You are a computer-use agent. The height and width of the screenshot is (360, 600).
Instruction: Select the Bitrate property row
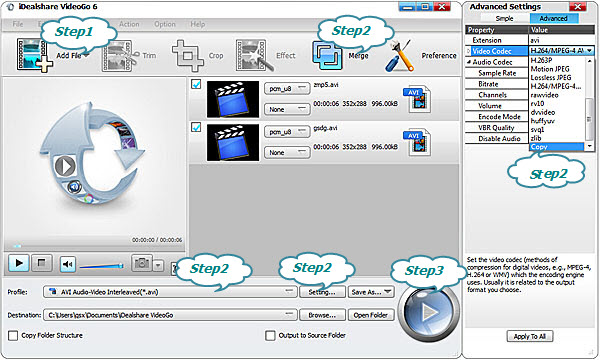tap(497, 84)
